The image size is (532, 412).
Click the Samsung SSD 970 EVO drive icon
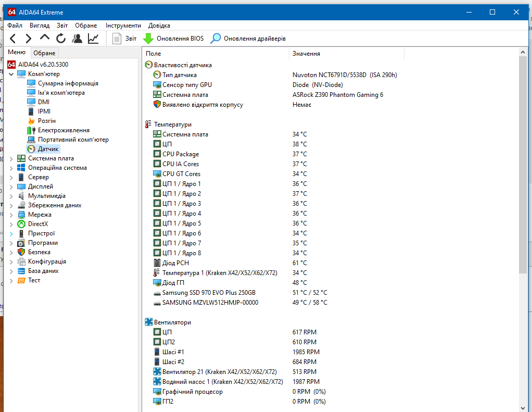click(x=157, y=293)
